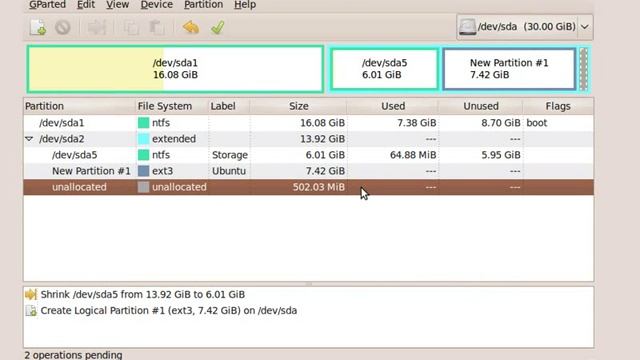Click the '2 operations pending' status text
Screen dimensions: 640x360
[x=73, y=355]
